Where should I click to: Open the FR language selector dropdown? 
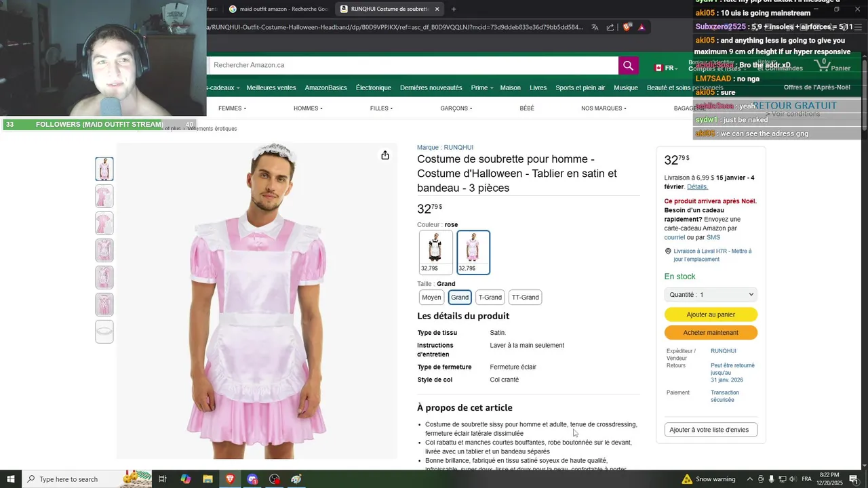[666, 68]
